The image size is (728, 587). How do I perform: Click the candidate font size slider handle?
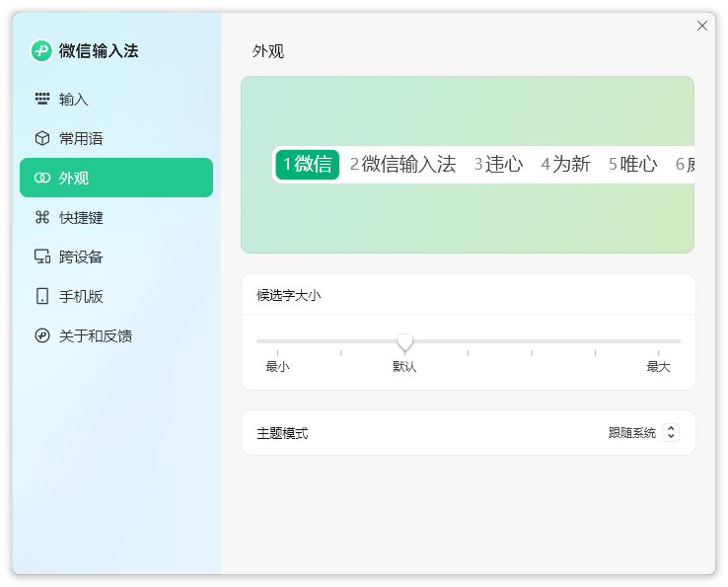coord(404,342)
